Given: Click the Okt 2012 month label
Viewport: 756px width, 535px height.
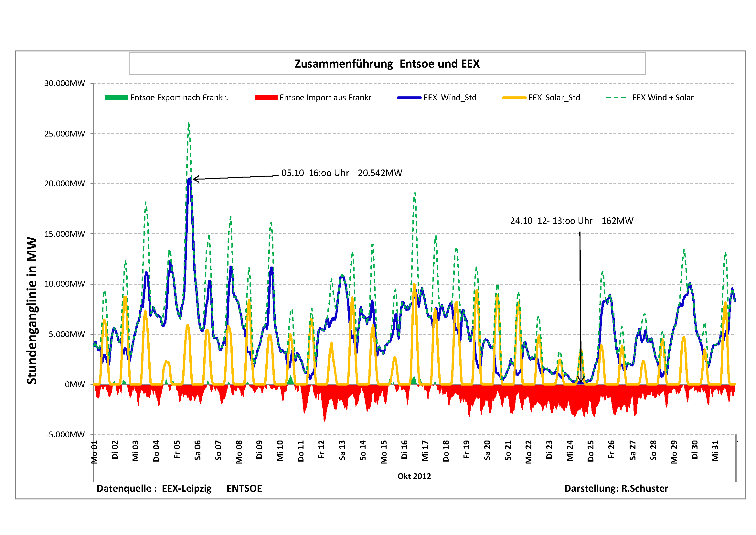Looking at the screenshot, I should point(414,476).
